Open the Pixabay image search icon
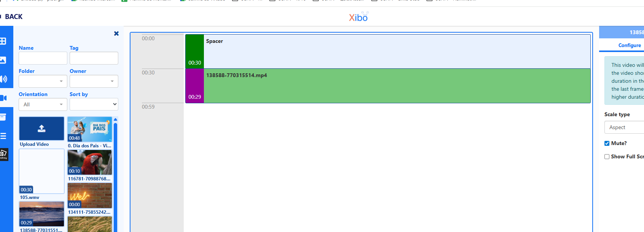The image size is (644, 232). (x=4, y=154)
